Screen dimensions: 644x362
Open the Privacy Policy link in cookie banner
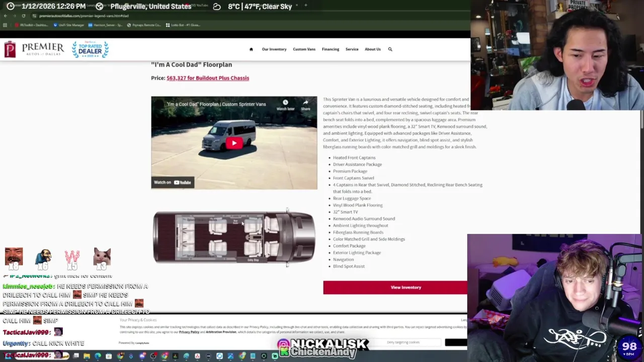click(189, 332)
